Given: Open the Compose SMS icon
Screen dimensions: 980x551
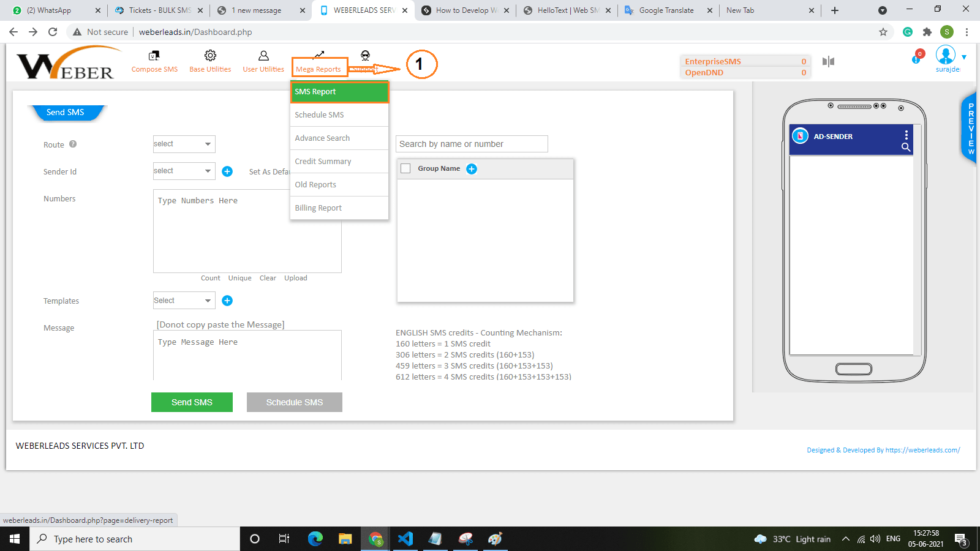Looking at the screenshot, I should click(154, 56).
